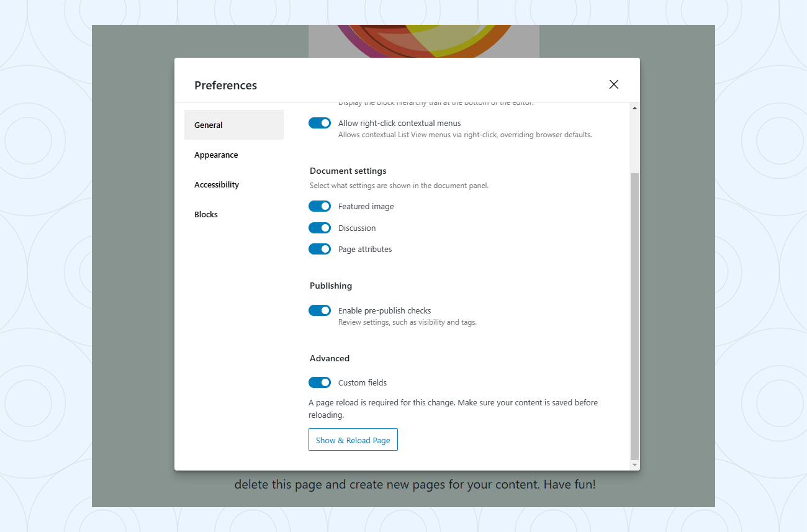Click 'Select what settings are shown' description
The height and width of the screenshot is (532, 807).
click(399, 186)
